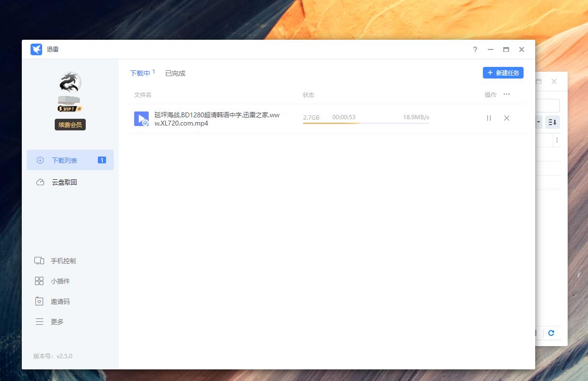This screenshot has height=381, width=588.
Task: Click the 续费会员 renew membership button
Action: pos(70,124)
